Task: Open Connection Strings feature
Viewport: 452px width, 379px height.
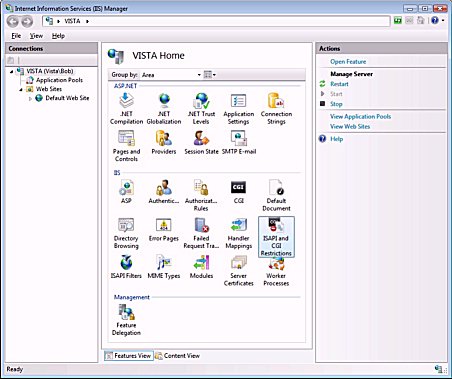Action: point(276,108)
